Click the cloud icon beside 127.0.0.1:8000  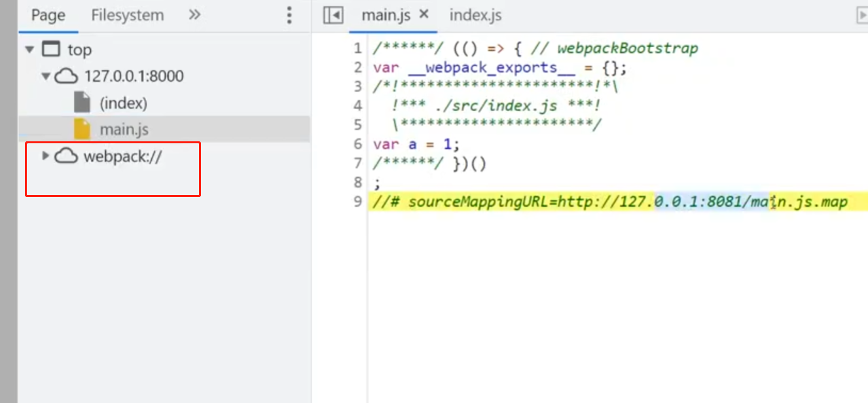point(65,77)
